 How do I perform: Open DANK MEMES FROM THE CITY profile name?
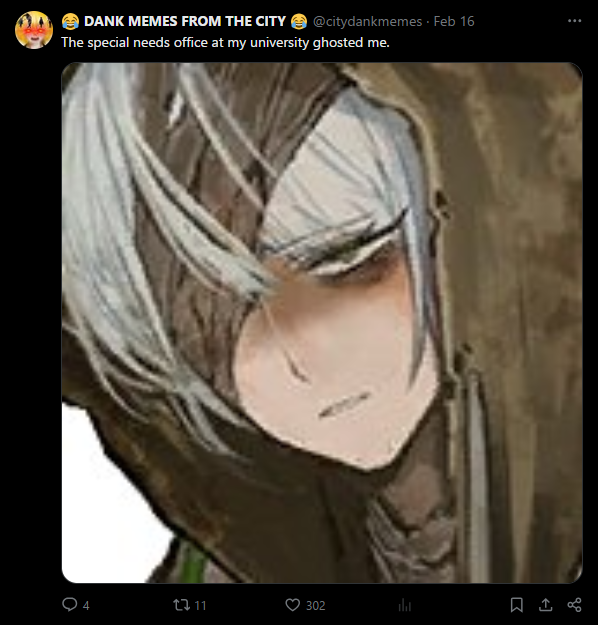tap(185, 21)
